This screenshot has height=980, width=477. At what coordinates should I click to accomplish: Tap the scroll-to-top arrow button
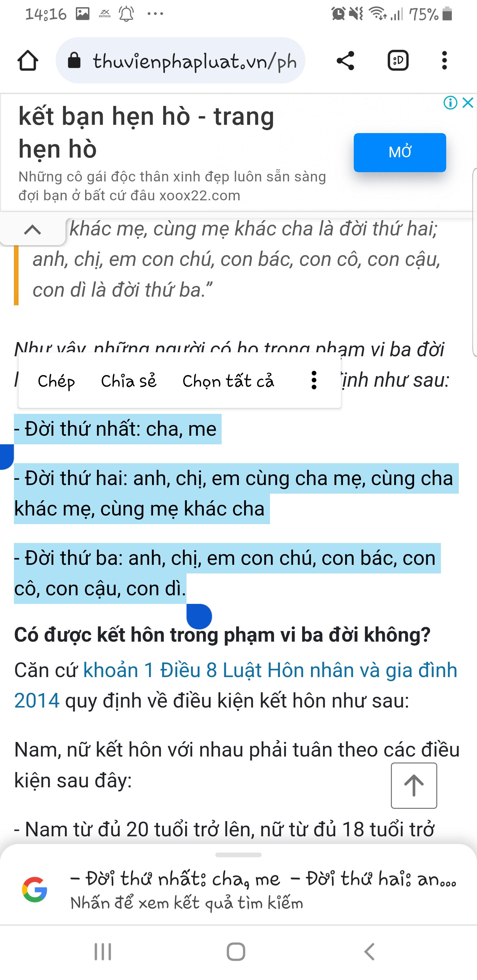coord(414,785)
